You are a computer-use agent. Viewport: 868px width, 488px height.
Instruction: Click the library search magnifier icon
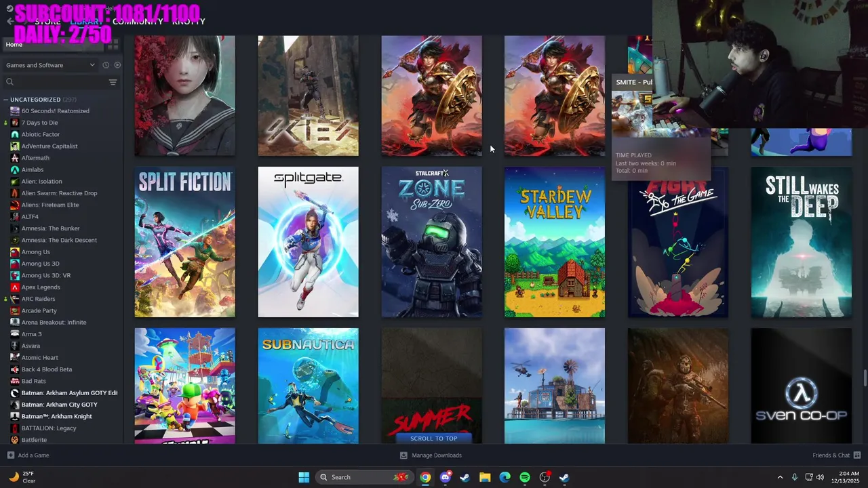(9, 82)
